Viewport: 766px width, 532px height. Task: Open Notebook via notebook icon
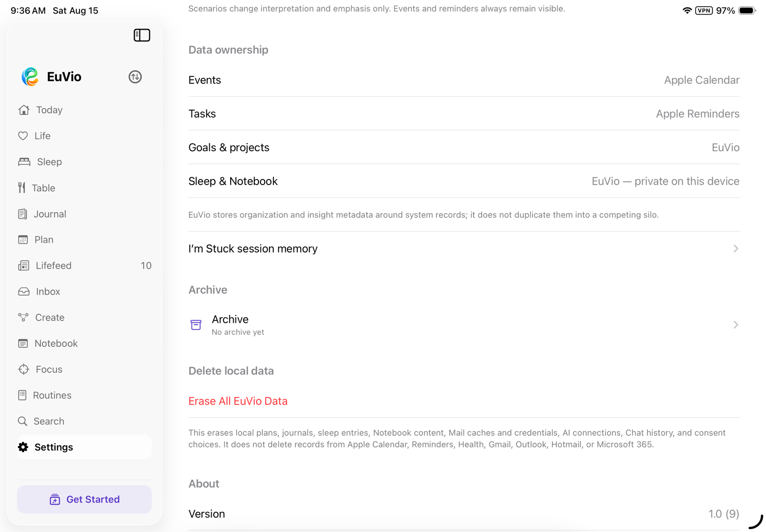pyautogui.click(x=23, y=344)
